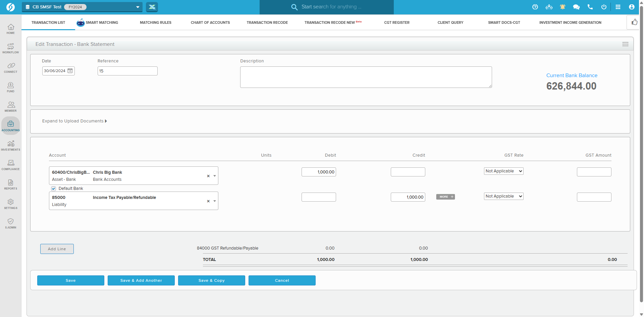Open the calendar icon in Date field

tap(70, 71)
